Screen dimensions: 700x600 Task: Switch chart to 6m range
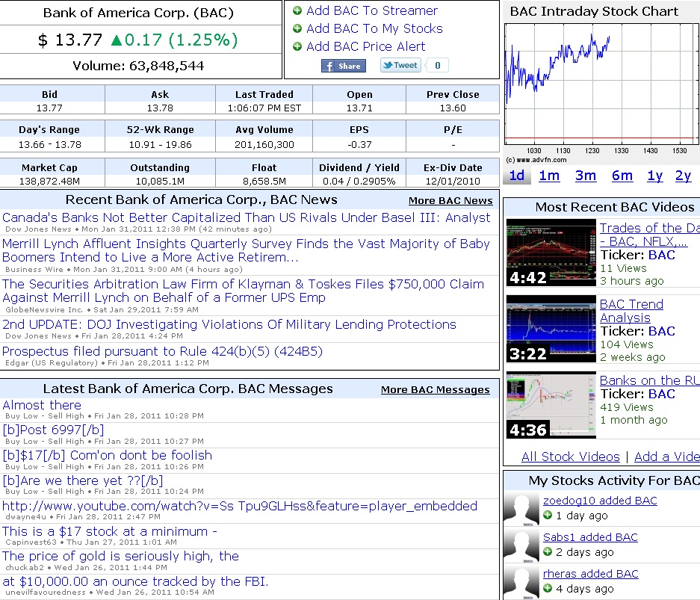pos(622,176)
